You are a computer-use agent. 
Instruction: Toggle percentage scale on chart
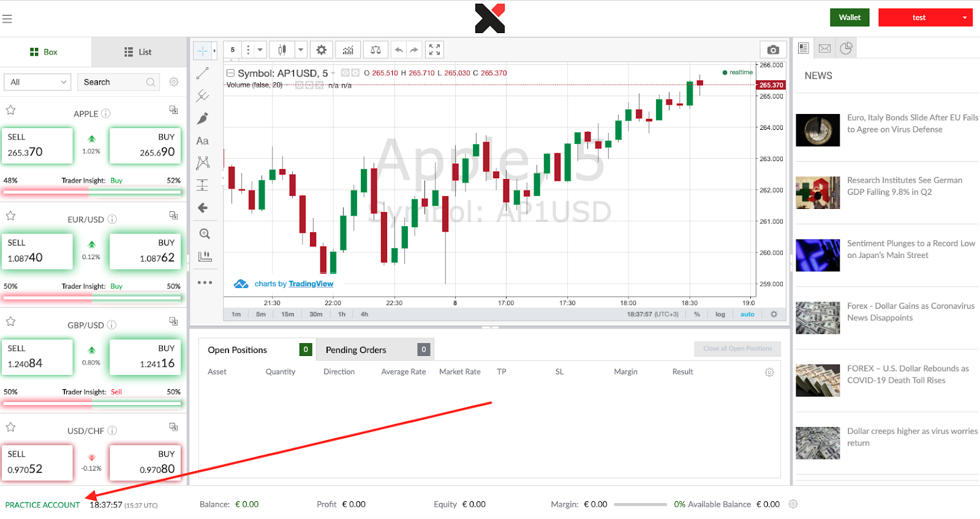[x=696, y=314]
